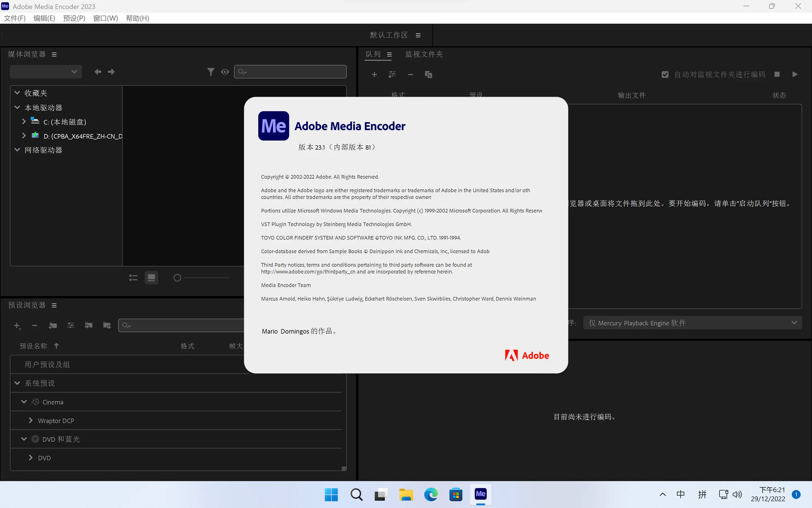
Task: Select C: (本地磁盘) in the tree
Action: [65, 122]
